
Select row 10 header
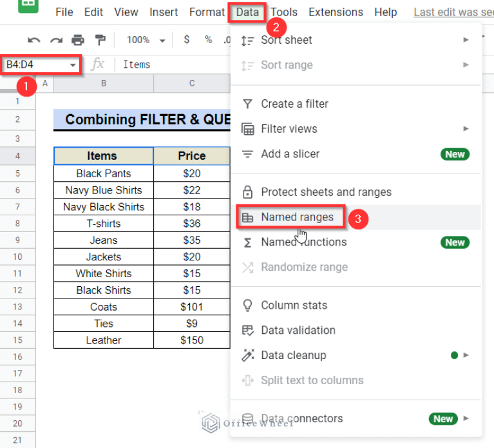point(17,257)
